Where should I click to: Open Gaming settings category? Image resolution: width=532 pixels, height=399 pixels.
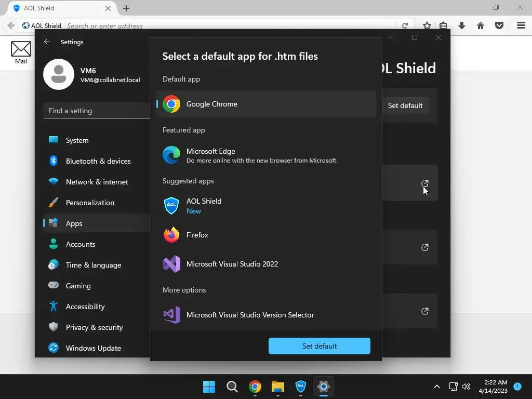tap(97, 286)
